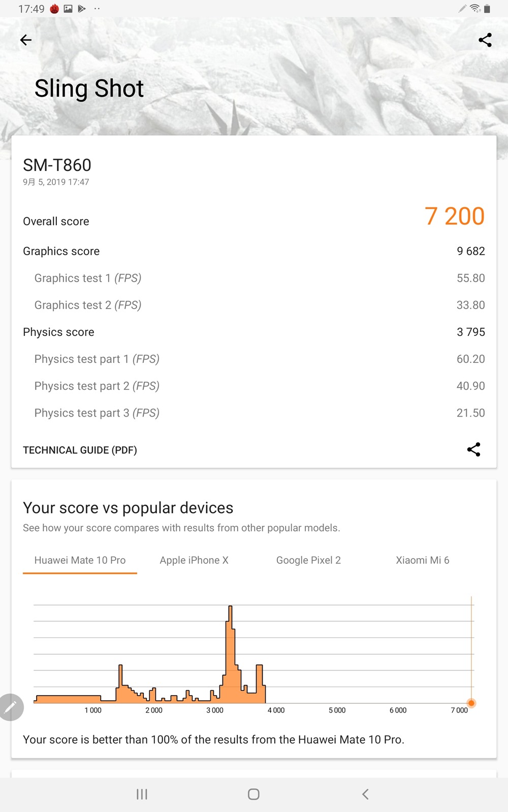Image resolution: width=508 pixels, height=812 pixels.
Task: Tap the back arrow at top left
Action: (26, 40)
